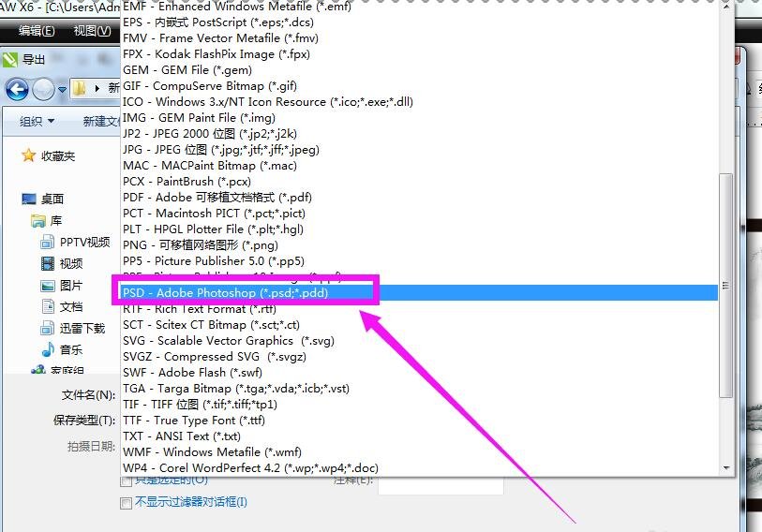Click the format list scrollbar thumb
This screenshot has width=762, height=532.
(x=726, y=285)
